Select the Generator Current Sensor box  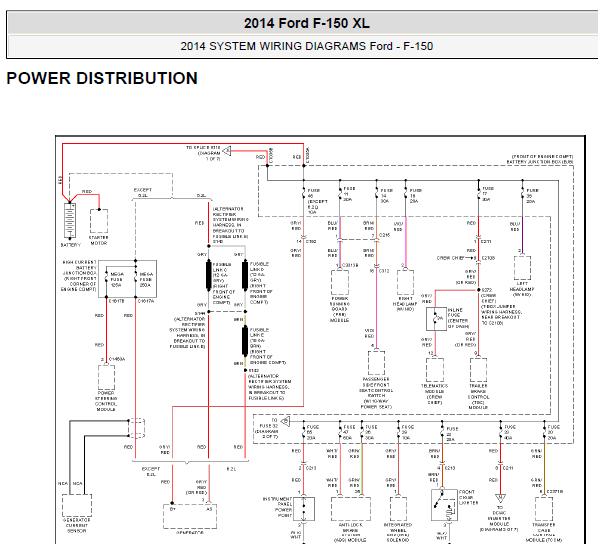77,505
